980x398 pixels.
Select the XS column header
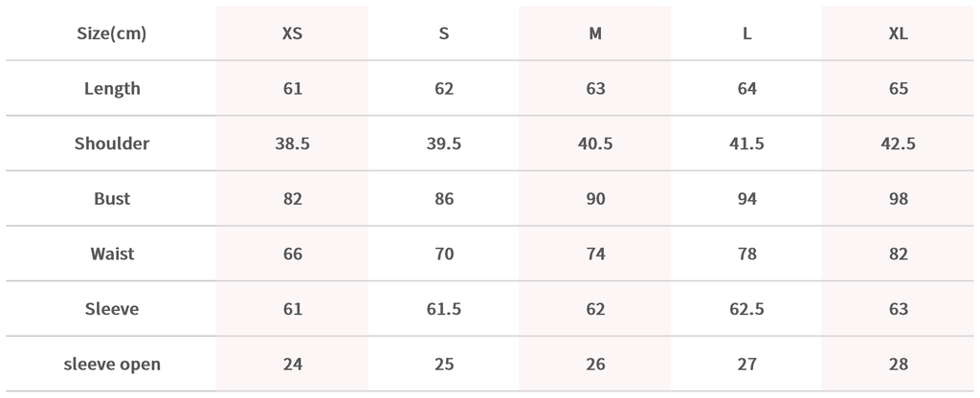pyautogui.click(x=292, y=33)
